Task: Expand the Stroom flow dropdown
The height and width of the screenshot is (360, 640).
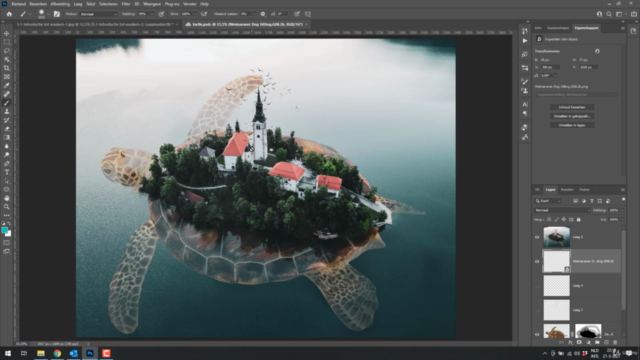Action: click(x=195, y=14)
